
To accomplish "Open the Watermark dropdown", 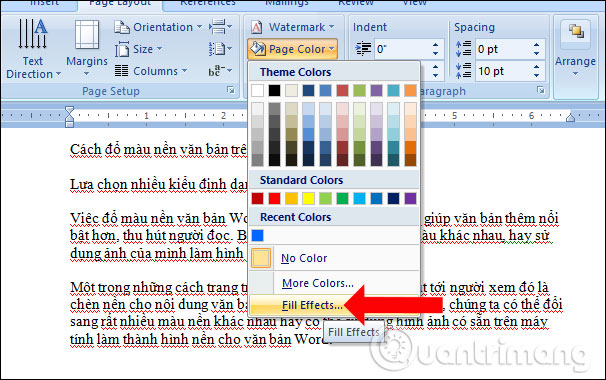I will pos(293,27).
